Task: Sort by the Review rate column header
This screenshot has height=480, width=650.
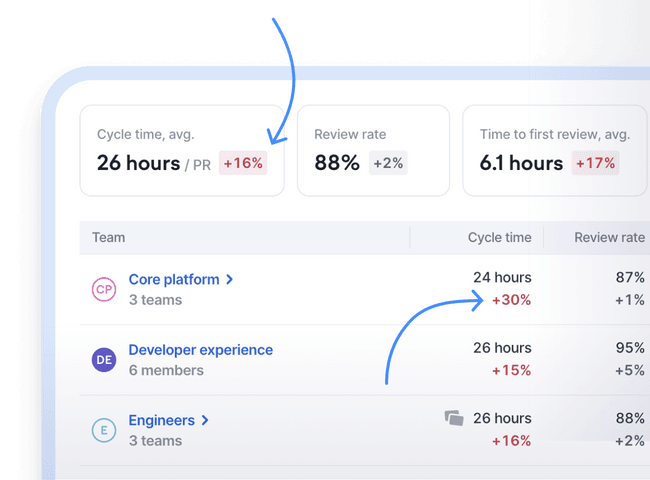Action: coord(609,237)
